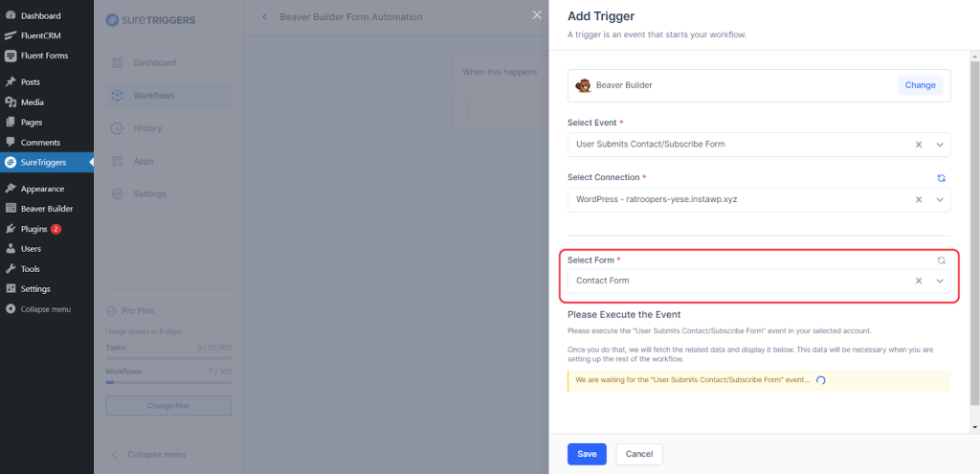
Task: Close the workflow editor with the X
Action: (x=536, y=15)
